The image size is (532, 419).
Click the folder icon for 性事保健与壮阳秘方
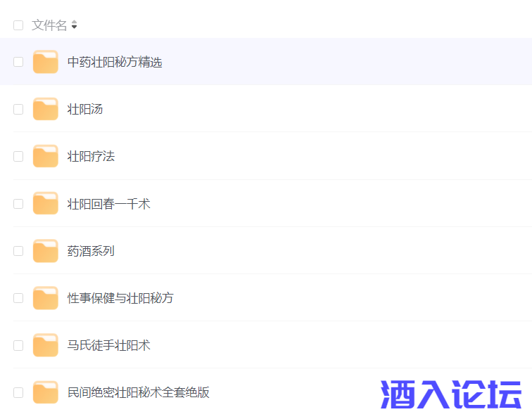click(x=46, y=298)
